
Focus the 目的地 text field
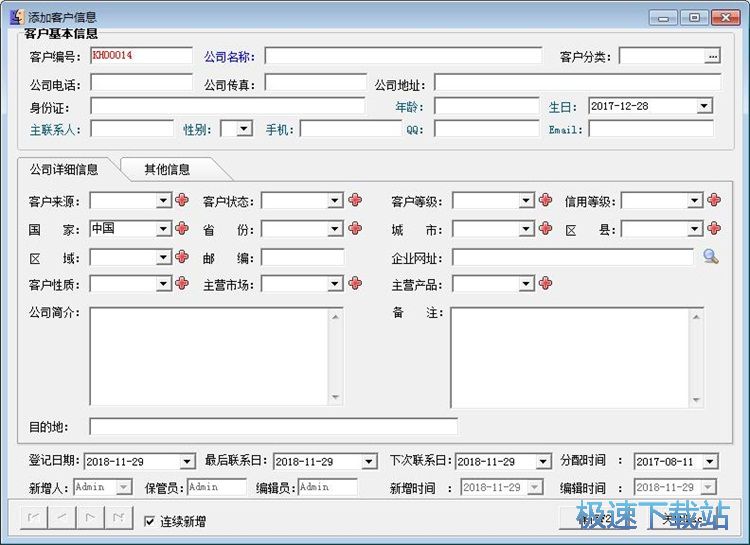point(273,427)
